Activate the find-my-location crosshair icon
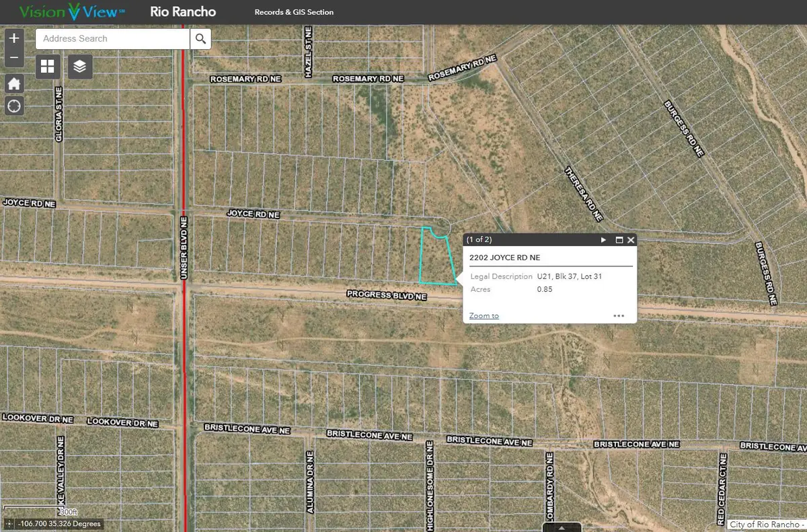The image size is (807, 532). coord(13,106)
